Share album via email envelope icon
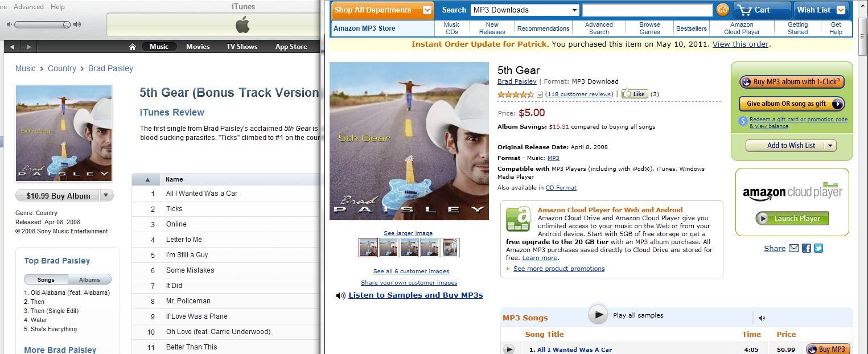868x354 pixels. pyautogui.click(x=794, y=248)
